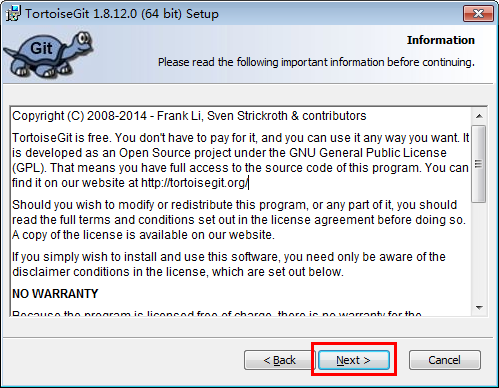Image resolution: width=499 pixels, height=388 pixels.
Task: Place the cursor in the Copyright line
Action: [189, 116]
